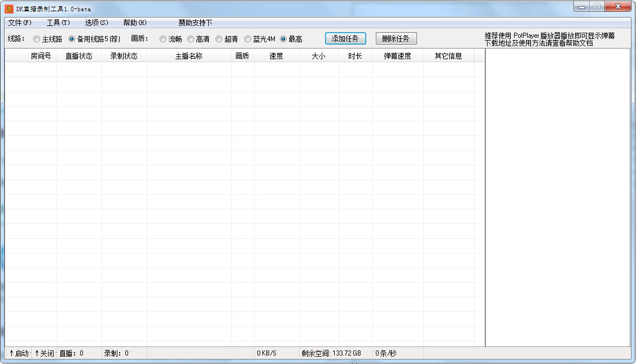Click the 主播名称 column header
Image resolution: width=636 pixels, height=364 pixels.
(x=189, y=56)
